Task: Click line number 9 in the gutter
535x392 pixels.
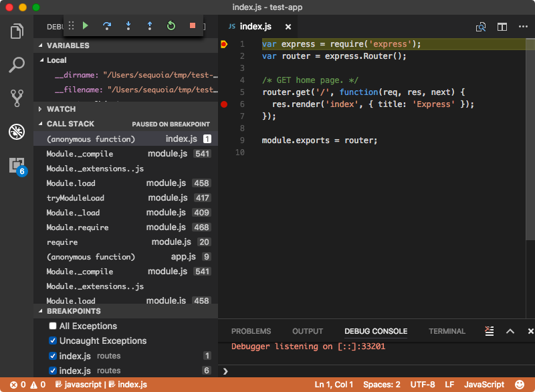Action: pyautogui.click(x=242, y=140)
